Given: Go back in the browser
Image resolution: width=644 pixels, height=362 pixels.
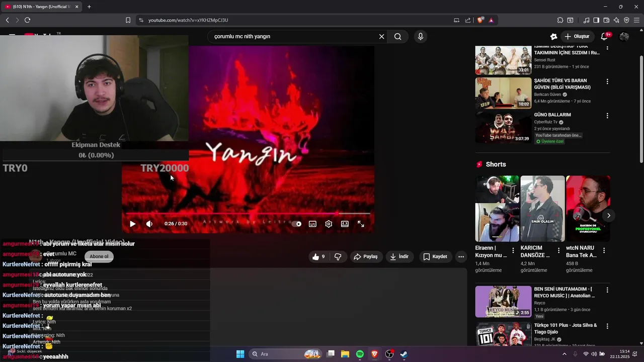Looking at the screenshot, I should [7, 20].
